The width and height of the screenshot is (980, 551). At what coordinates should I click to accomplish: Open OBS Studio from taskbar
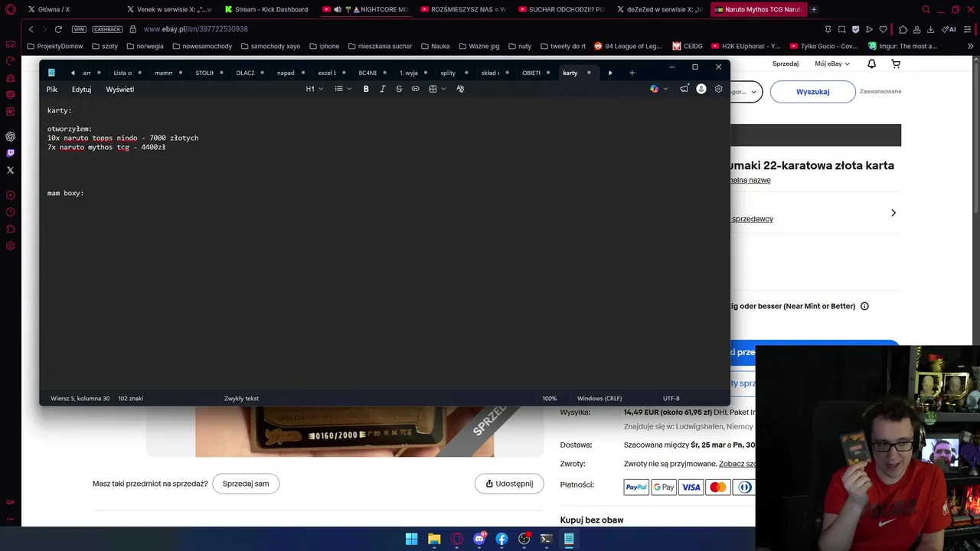coord(524,539)
